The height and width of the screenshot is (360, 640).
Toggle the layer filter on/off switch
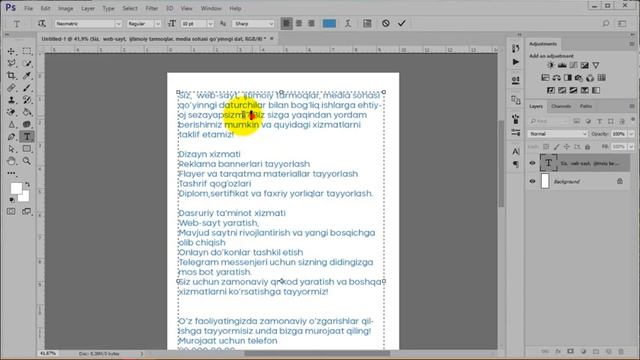[x=633, y=120]
